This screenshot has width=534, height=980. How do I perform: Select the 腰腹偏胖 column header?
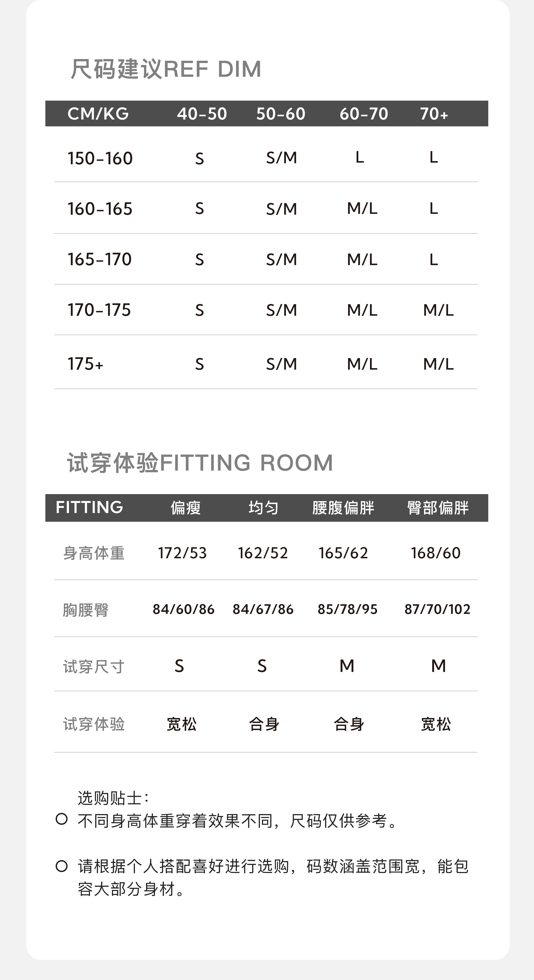(x=343, y=508)
